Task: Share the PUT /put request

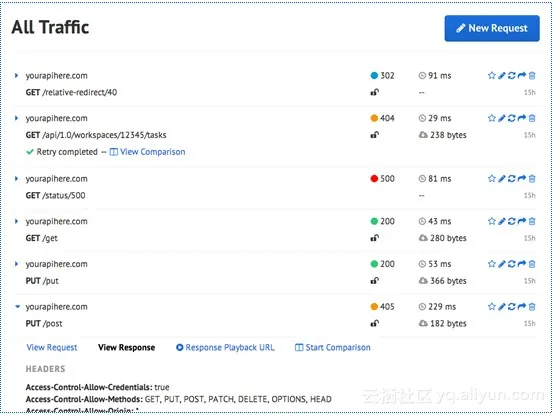Action: 522,264
